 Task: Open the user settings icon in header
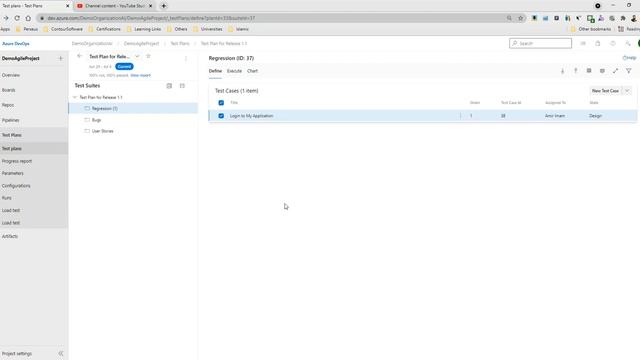(x=628, y=43)
